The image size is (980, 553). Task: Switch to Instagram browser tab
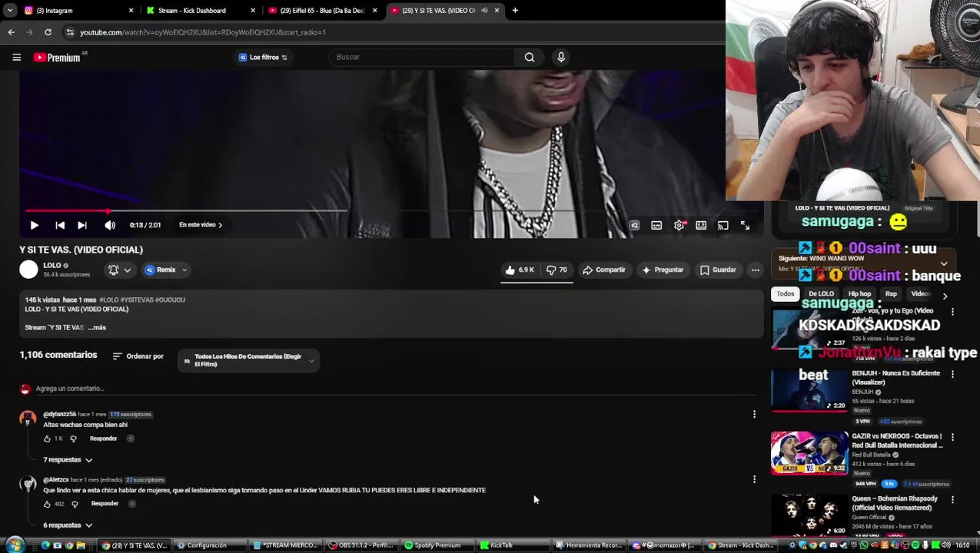coord(77,10)
